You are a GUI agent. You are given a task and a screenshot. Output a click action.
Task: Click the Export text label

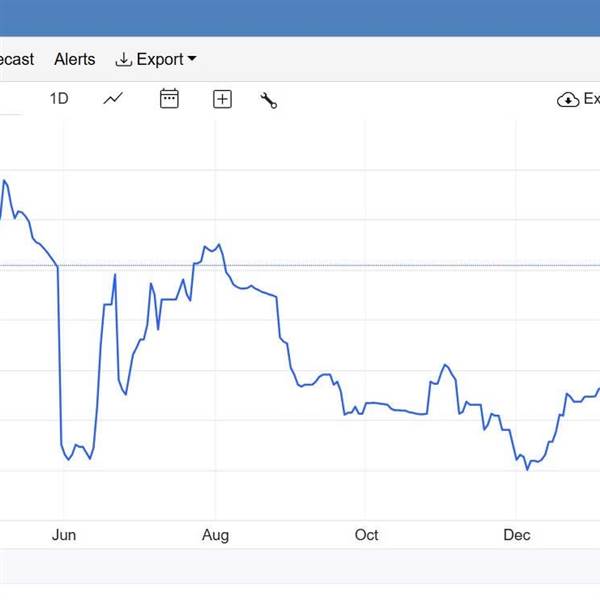coord(160,60)
